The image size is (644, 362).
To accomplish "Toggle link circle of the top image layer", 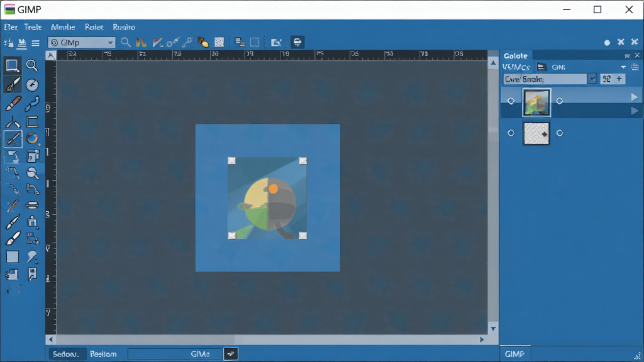I will (559, 101).
